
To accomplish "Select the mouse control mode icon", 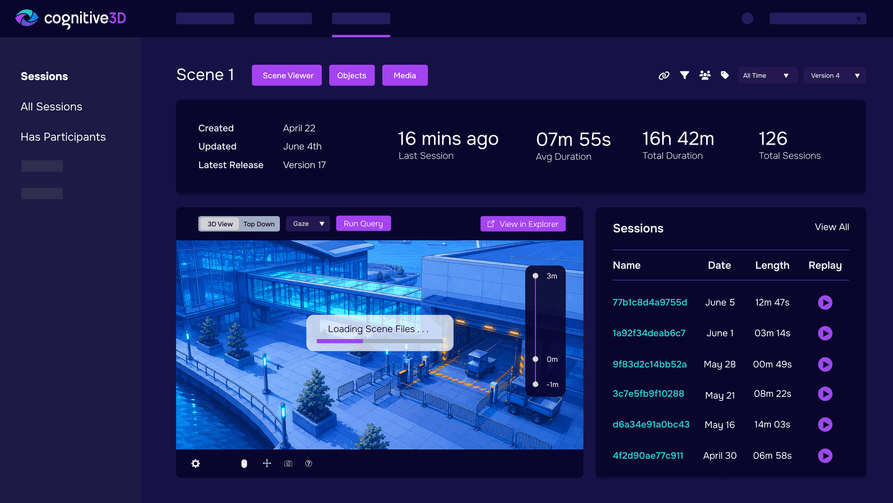I will pyautogui.click(x=244, y=464).
